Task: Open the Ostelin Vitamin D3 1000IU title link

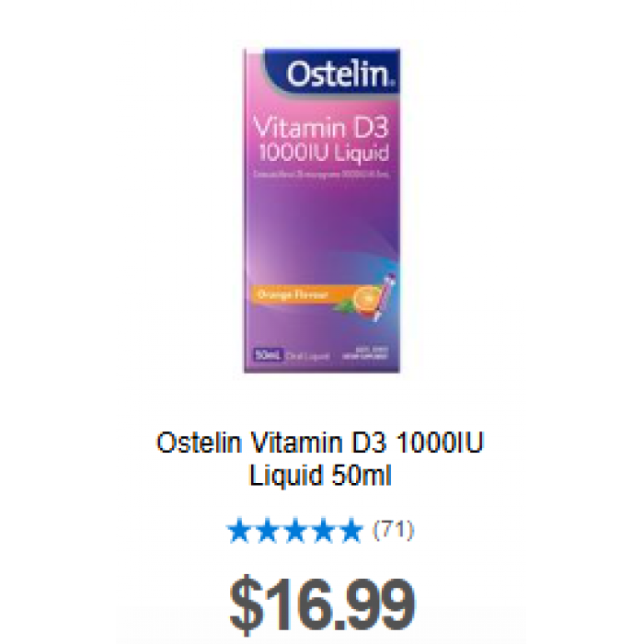Action: click(x=320, y=443)
